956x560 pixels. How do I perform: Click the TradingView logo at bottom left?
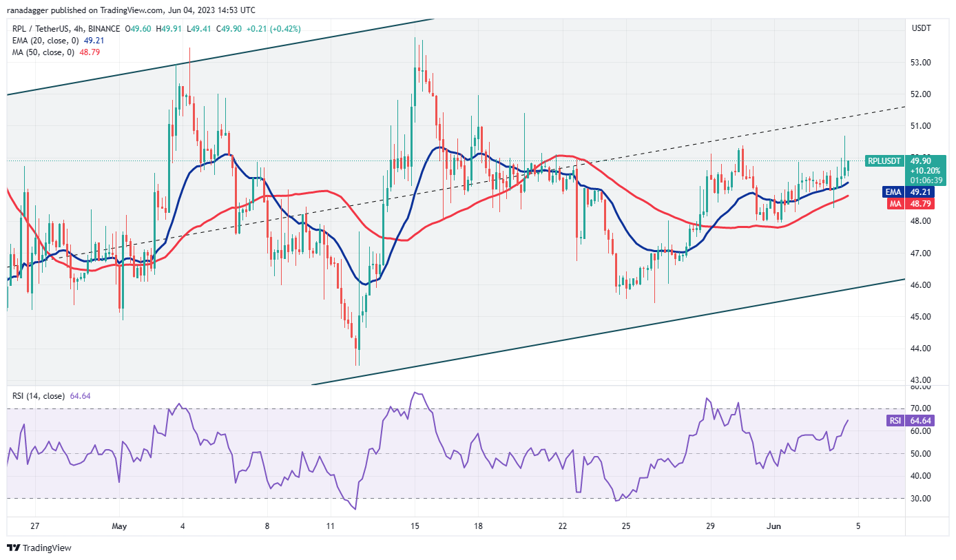pyautogui.click(x=39, y=548)
